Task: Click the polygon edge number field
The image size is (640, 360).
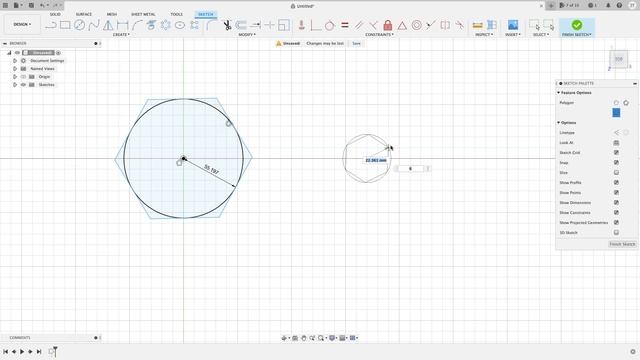Action: [411, 169]
